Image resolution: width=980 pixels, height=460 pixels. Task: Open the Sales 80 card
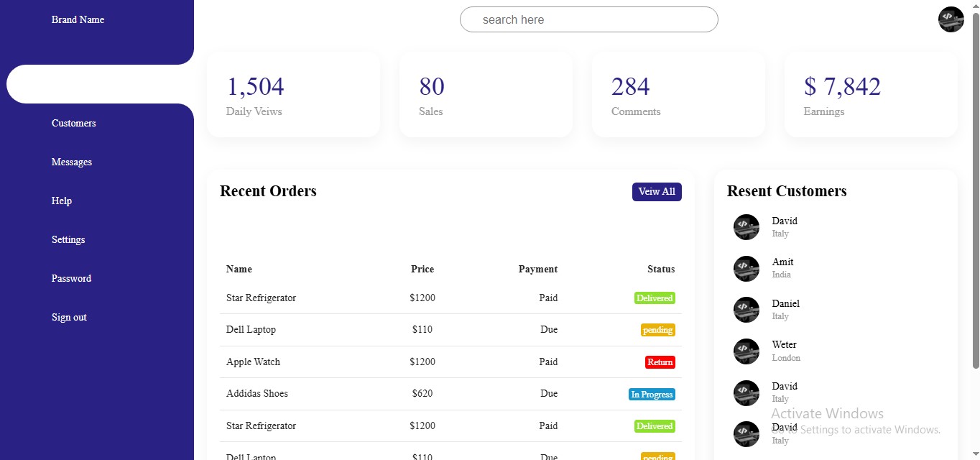[486, 94]
